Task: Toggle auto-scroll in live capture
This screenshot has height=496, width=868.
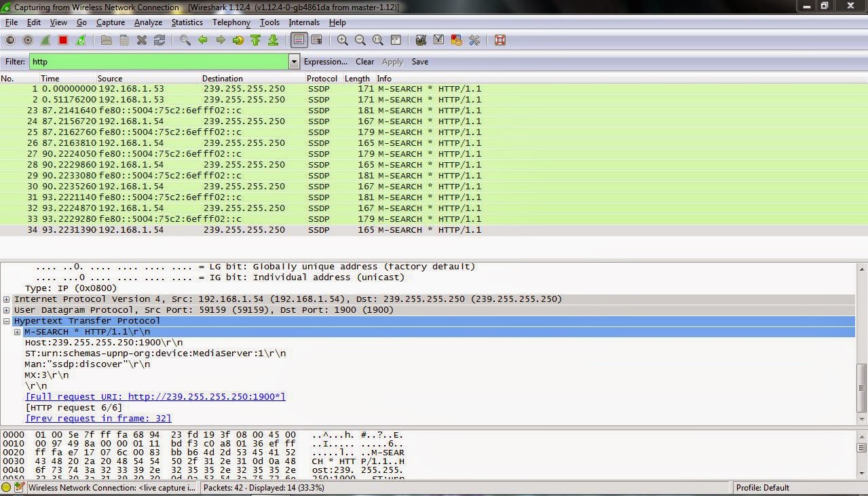Action: [x=316, y=40]
